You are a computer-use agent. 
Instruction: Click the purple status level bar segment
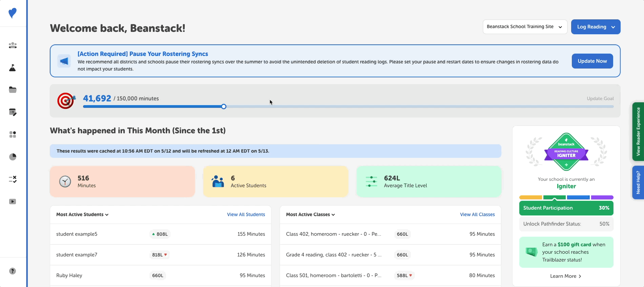coord(602,197)
